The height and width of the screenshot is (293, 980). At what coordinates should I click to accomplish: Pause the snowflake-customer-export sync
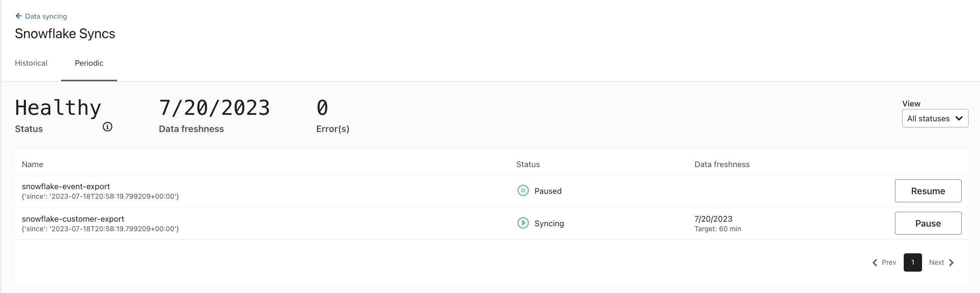point(928,223)
